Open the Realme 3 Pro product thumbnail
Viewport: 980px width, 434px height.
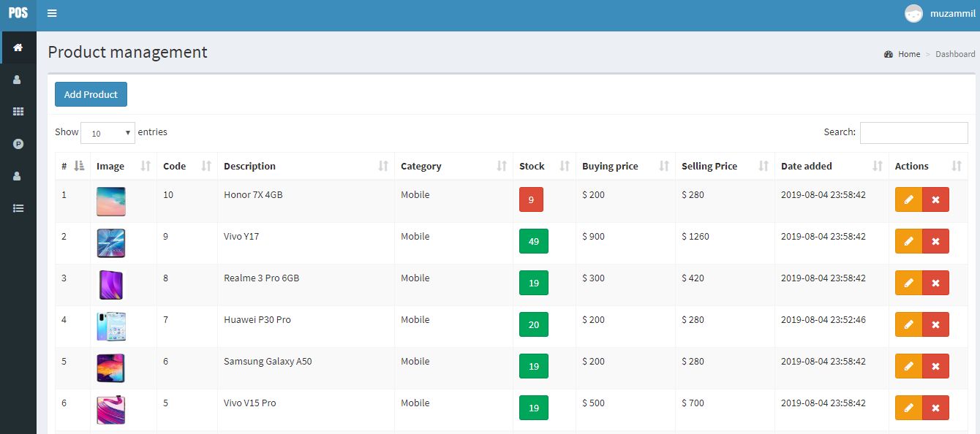click(111, 285)
